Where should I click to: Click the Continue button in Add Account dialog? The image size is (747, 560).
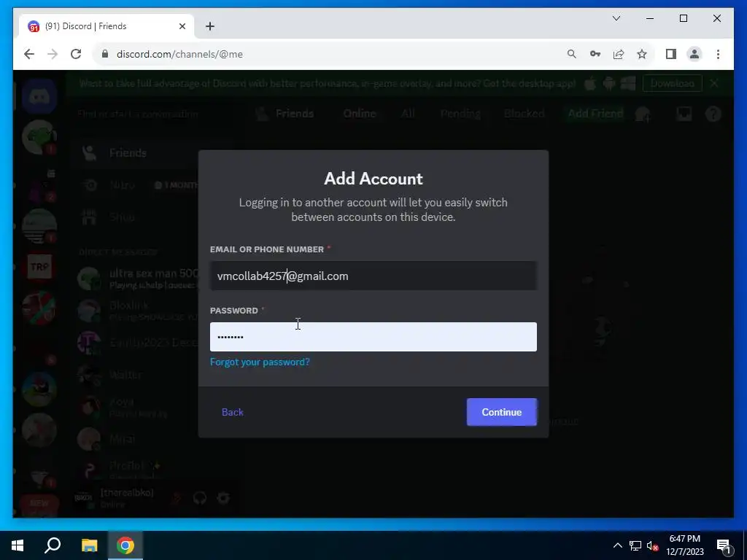(x=502, y=412)
